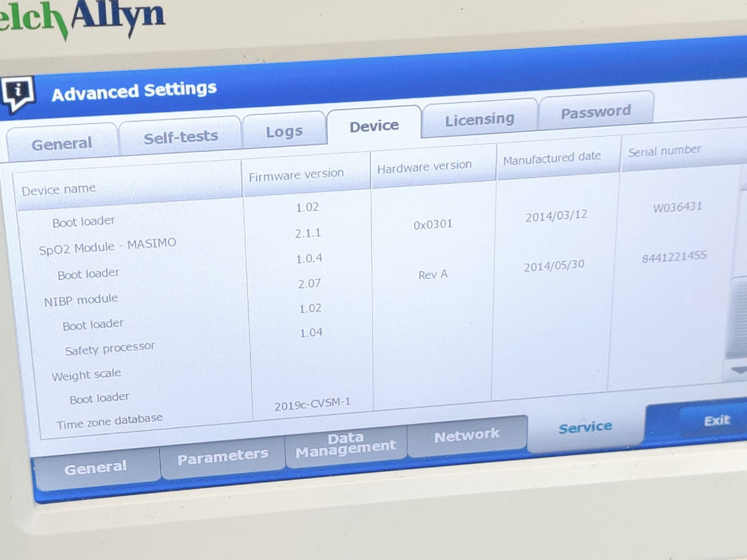Select the Licensing tab
This screenshot has width=747, height=560.
479,120
